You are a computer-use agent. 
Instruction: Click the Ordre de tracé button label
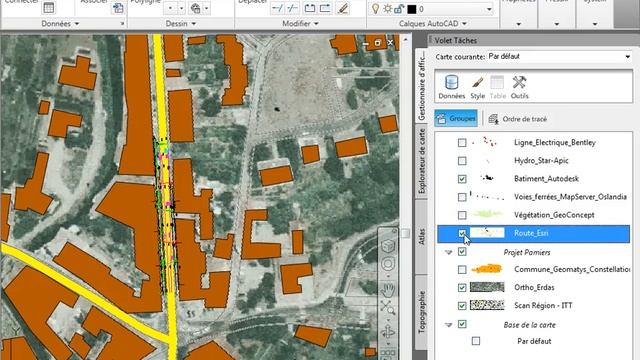pyautogui.click(x=524, y=119)
